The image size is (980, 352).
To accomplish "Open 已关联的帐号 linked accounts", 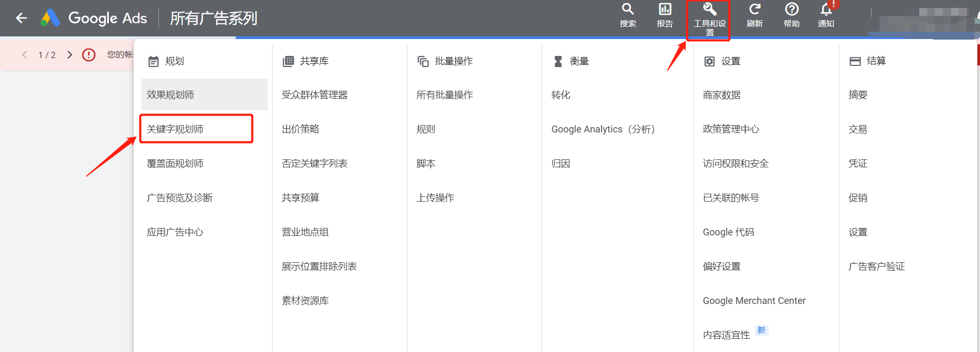I will pos(731,198).
